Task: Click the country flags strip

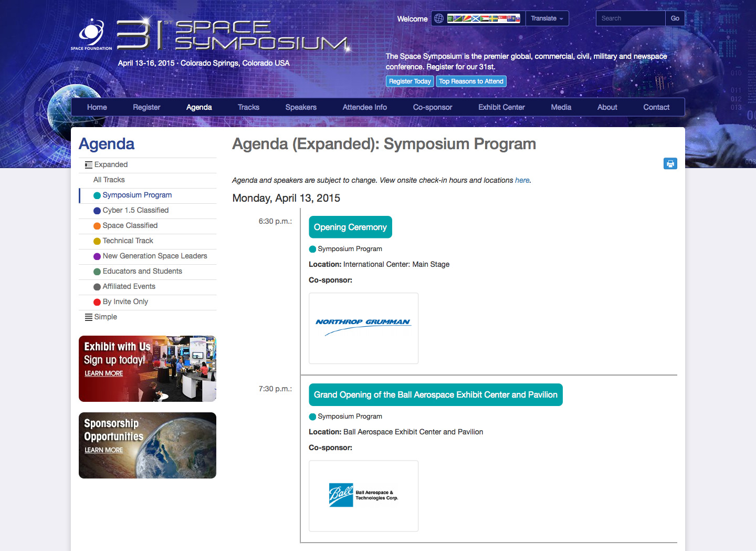Action: 484,18
